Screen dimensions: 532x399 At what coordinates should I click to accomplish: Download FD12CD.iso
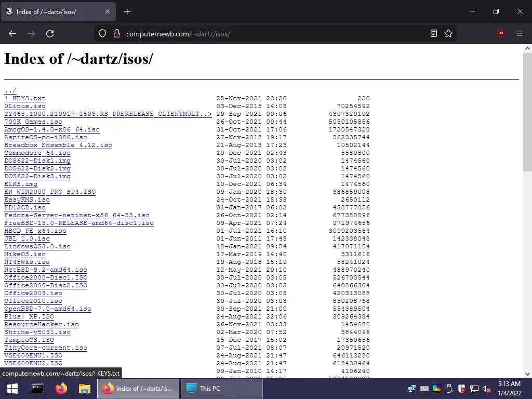(x=25, y=208)
